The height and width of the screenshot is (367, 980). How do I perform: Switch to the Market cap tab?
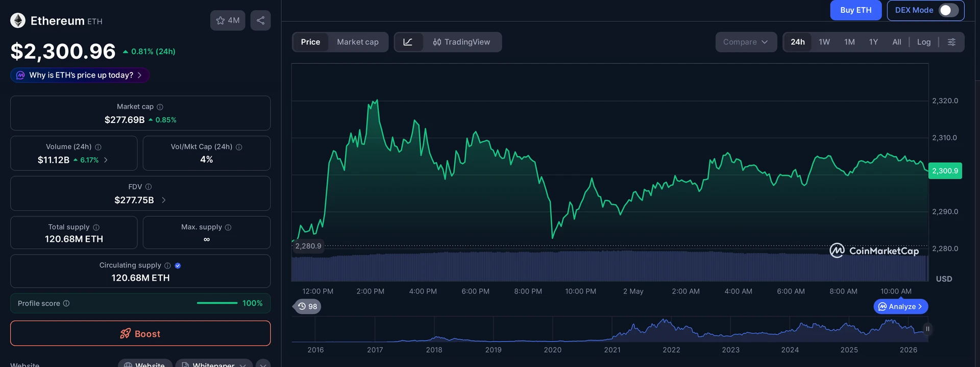coord(357,42)
